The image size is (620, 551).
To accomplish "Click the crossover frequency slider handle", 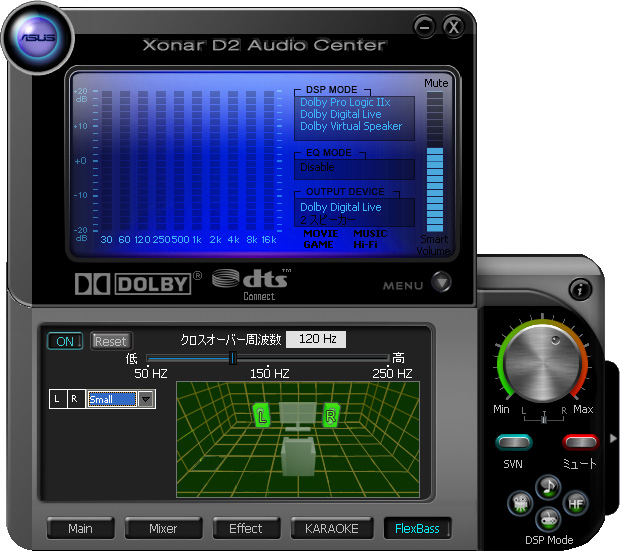I will click(233, 358).
